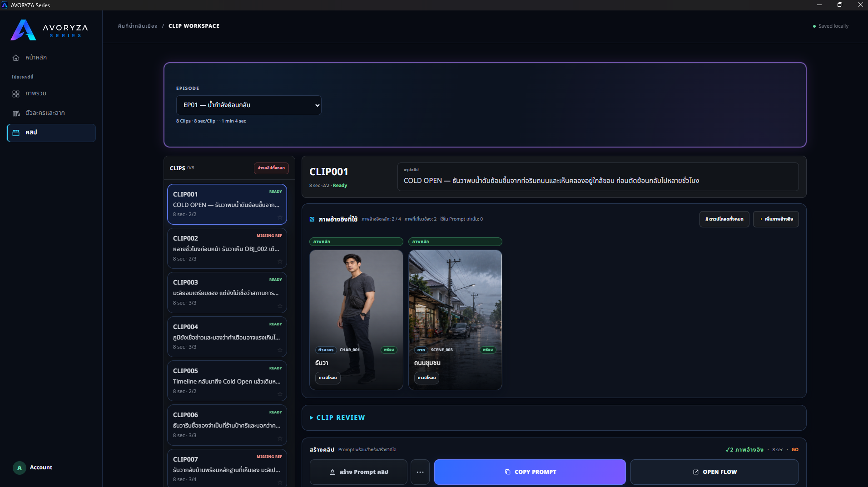Star the CLIP005 card

280,394
